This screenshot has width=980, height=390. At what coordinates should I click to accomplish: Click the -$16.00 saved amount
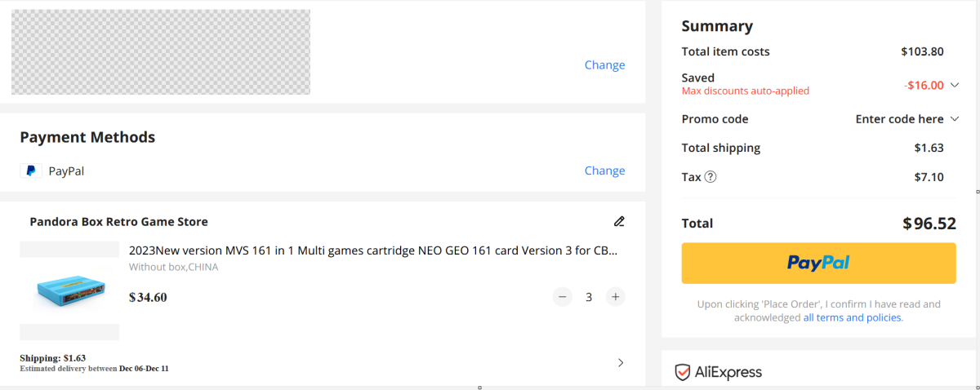pos(924,85)
